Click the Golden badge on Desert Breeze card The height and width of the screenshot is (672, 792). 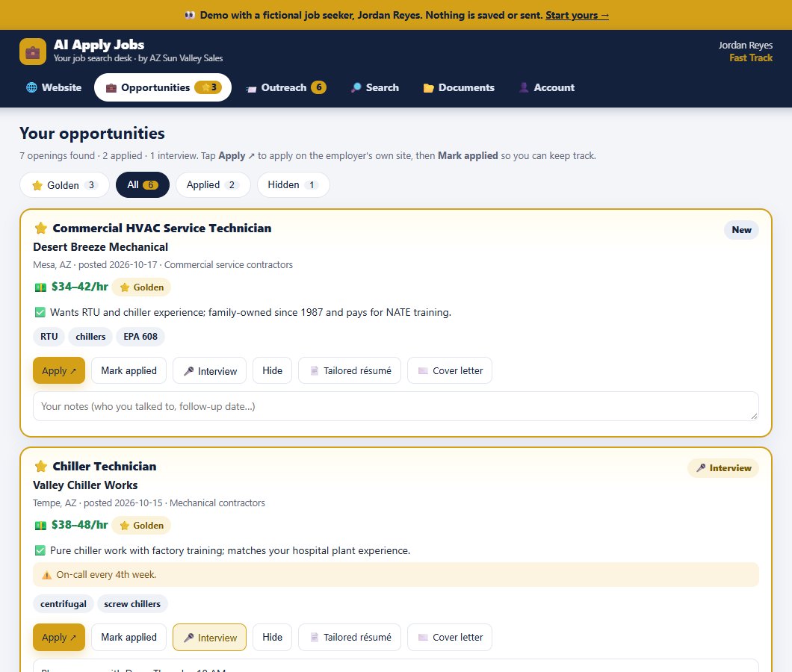(141, 287)
